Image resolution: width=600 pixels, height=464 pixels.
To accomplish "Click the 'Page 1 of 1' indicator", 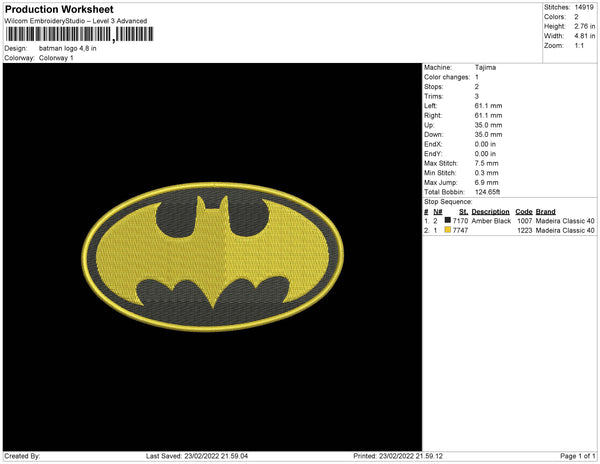I will point(578,456).
